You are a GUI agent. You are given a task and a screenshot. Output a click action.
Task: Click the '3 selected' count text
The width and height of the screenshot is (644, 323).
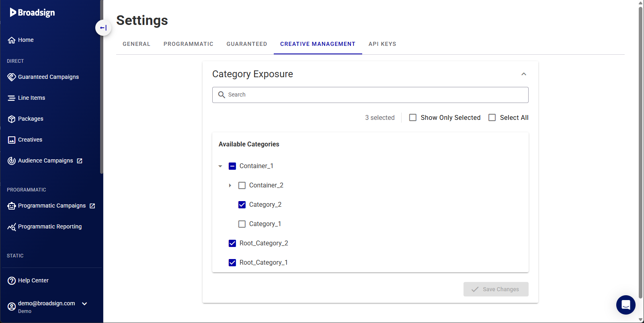click(x=380, y=117)
